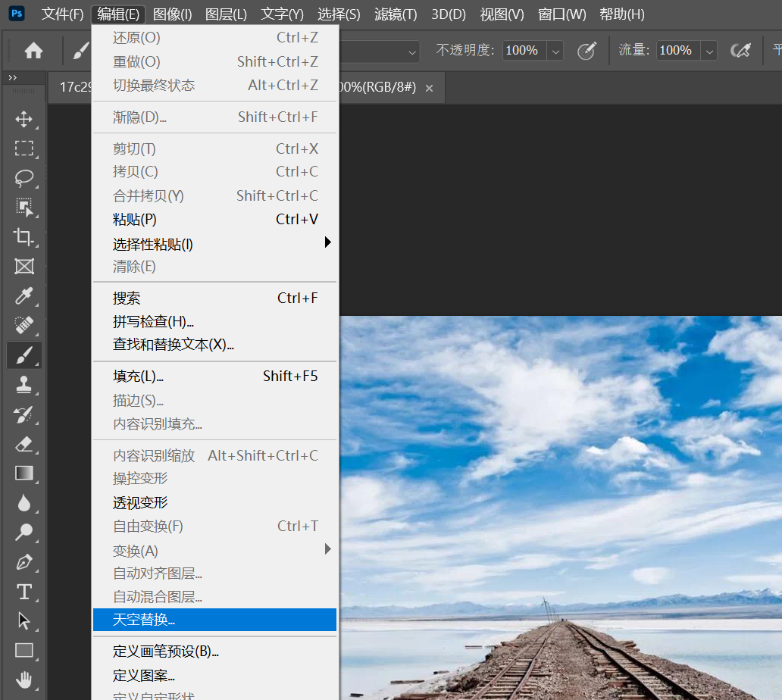Open the 帮助(H) menu
This screenshot has width=782, height=700.
click(x=622, y=14)
